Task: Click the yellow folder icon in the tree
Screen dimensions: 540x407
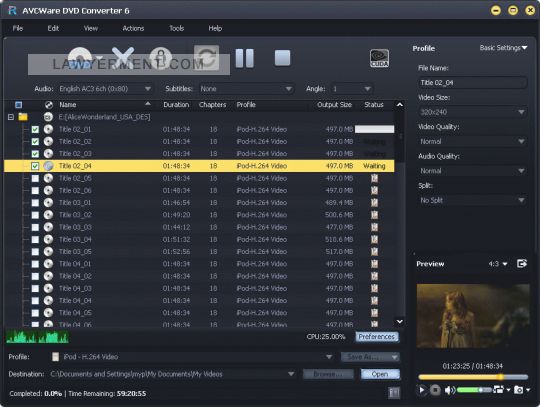Action: tap(23, 117)
